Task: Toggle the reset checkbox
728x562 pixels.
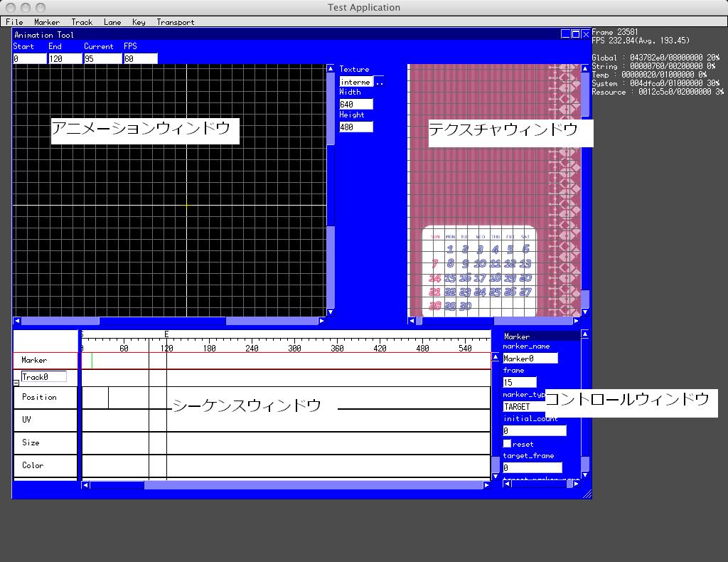Action: click(x=507, y=443)
